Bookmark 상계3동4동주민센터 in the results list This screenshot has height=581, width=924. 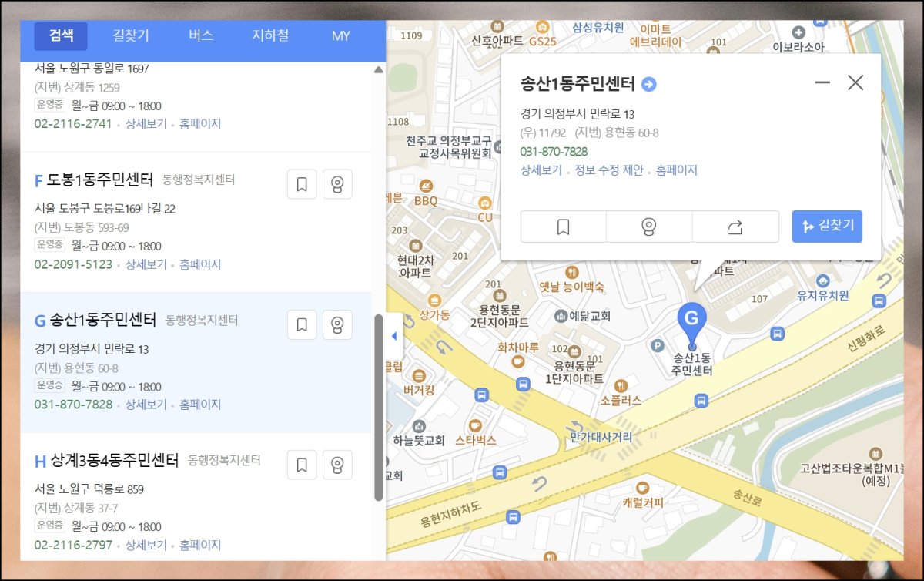point(302,465)
